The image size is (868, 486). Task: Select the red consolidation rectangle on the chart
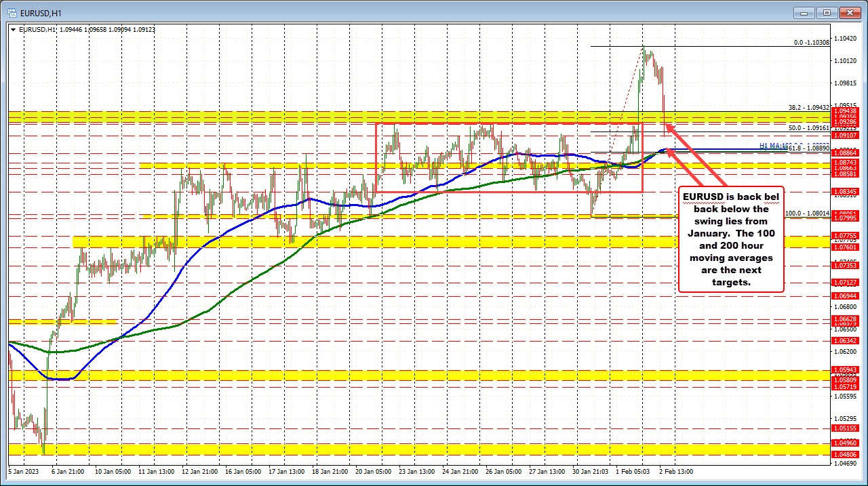510,124
